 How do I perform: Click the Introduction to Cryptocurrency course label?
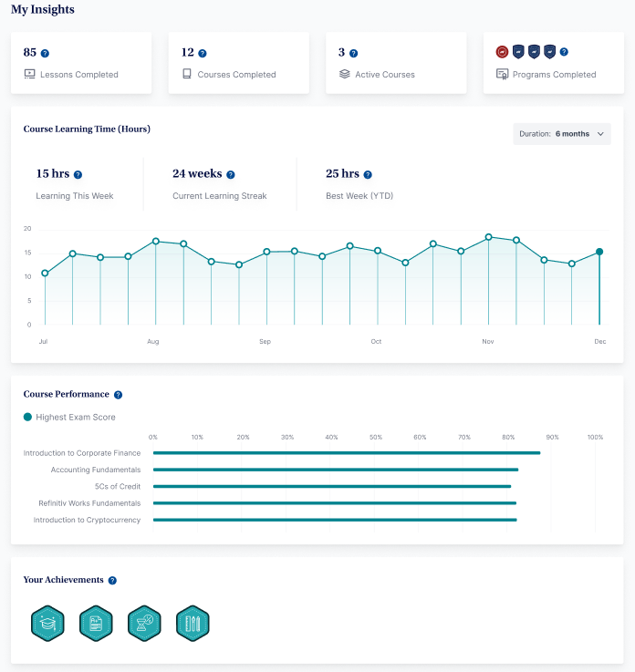tap(87, 520)
